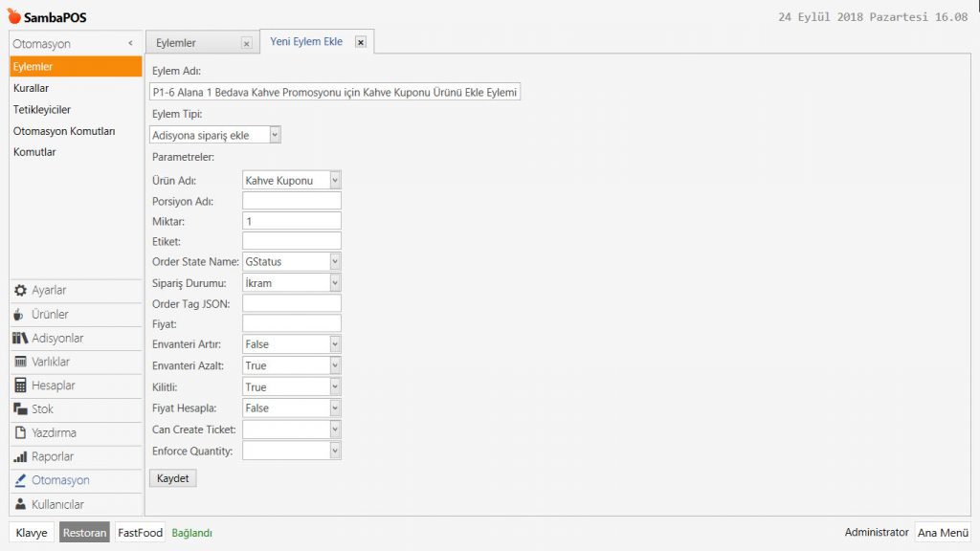Open the Kilitli True/False dropdown

(x=334, y=387)
